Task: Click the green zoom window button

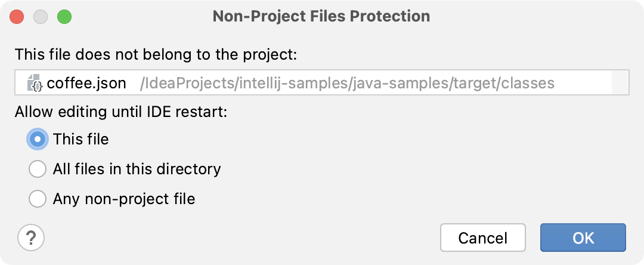Action: tap(64, 16)
